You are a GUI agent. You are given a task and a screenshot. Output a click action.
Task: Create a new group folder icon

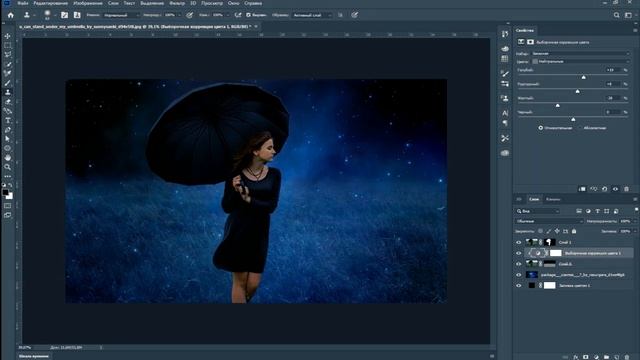coord(606,357)
